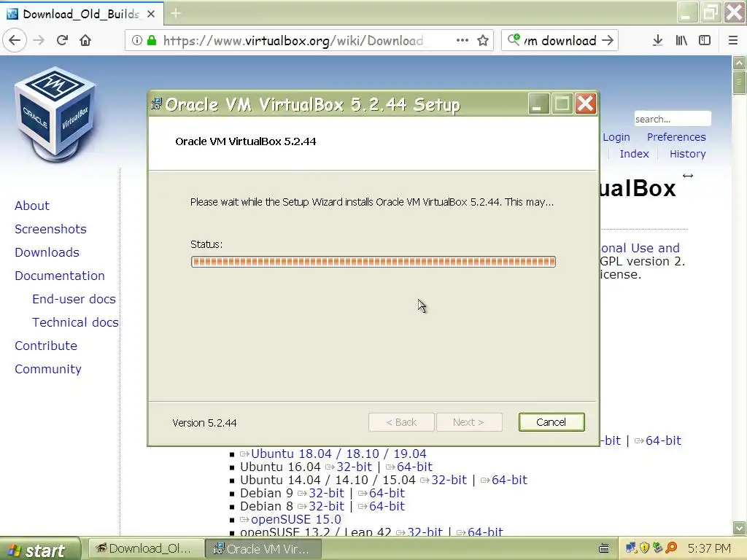The image size is (747, 560).
Task: Download Ubuntu 16.04 32-bit build
Action: coord(354,467)
